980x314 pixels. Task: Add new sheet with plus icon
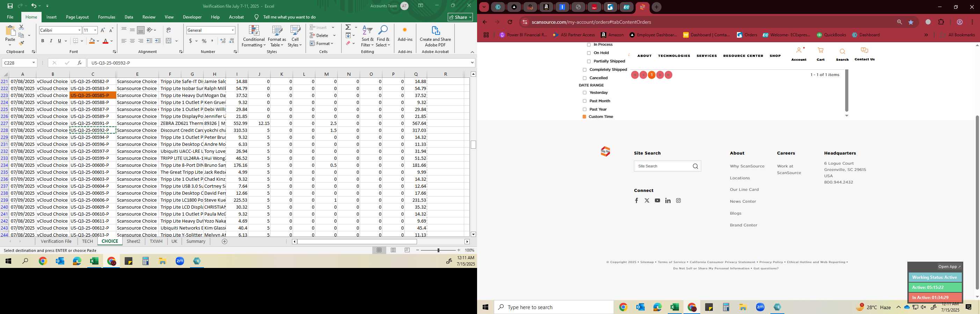225,241
